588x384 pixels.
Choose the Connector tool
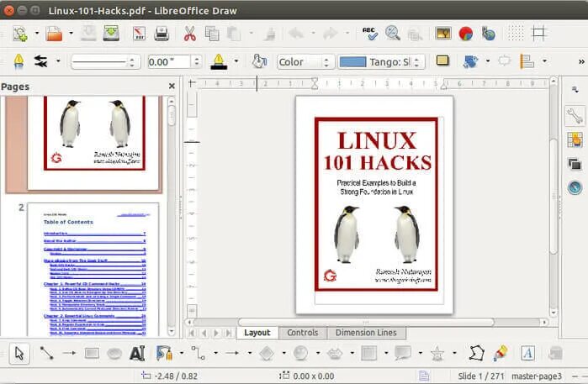198,353
